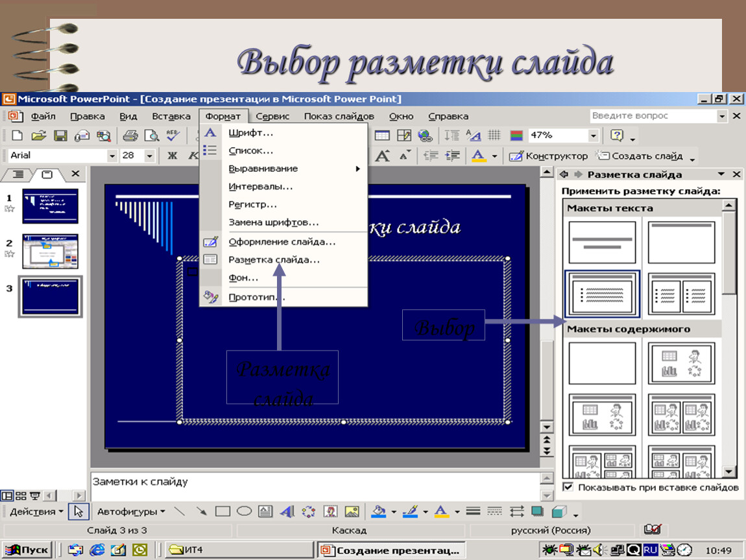Open Print Preview with the magnifier page icon

pos(151,135)
